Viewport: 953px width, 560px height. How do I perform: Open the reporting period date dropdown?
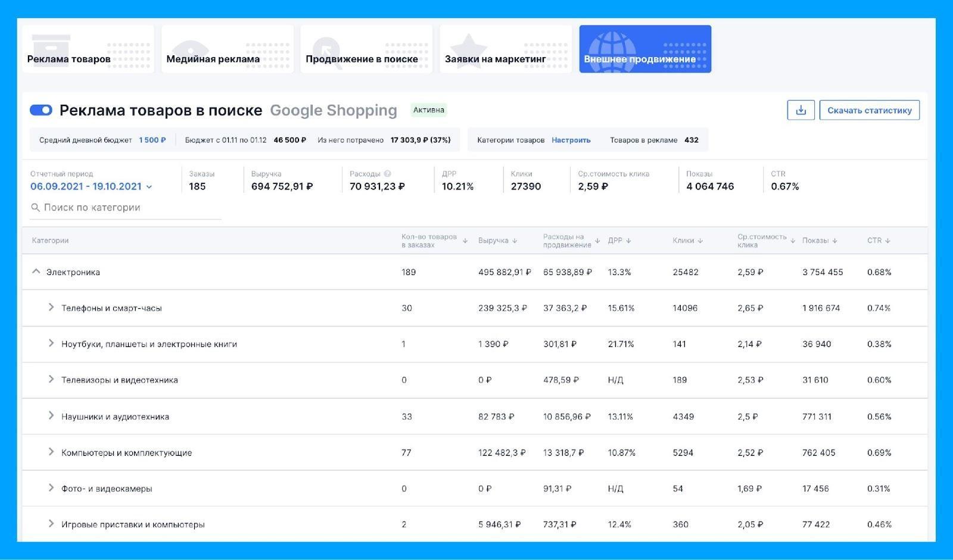click(91, 186)
